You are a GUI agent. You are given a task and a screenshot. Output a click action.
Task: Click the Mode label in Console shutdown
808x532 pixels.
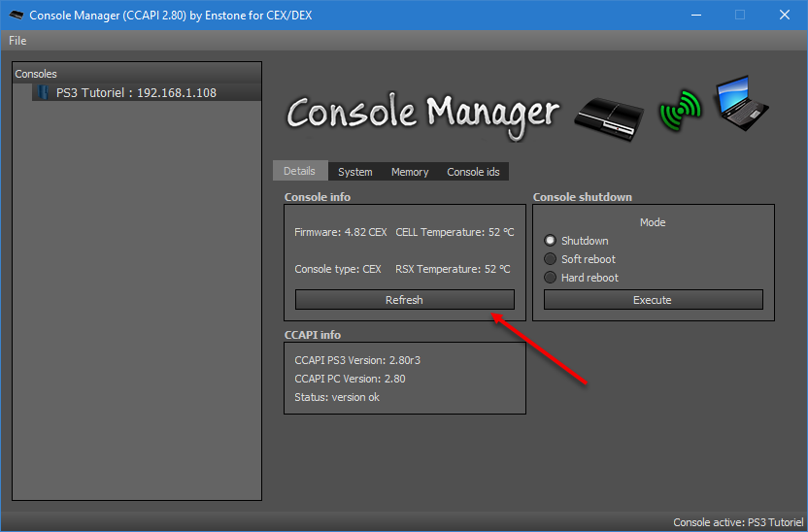click(653, 222)
